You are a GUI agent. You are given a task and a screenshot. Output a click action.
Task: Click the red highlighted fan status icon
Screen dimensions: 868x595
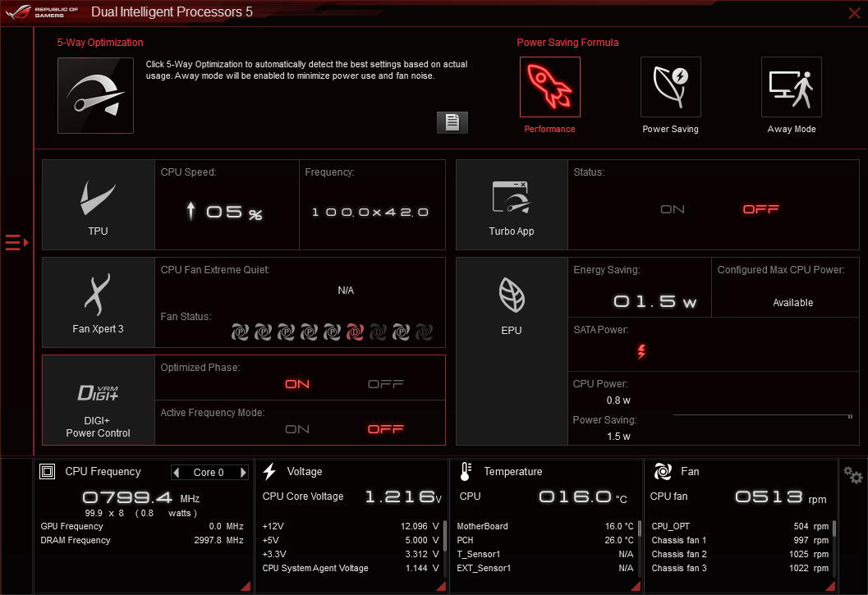(x=355, y=332)
